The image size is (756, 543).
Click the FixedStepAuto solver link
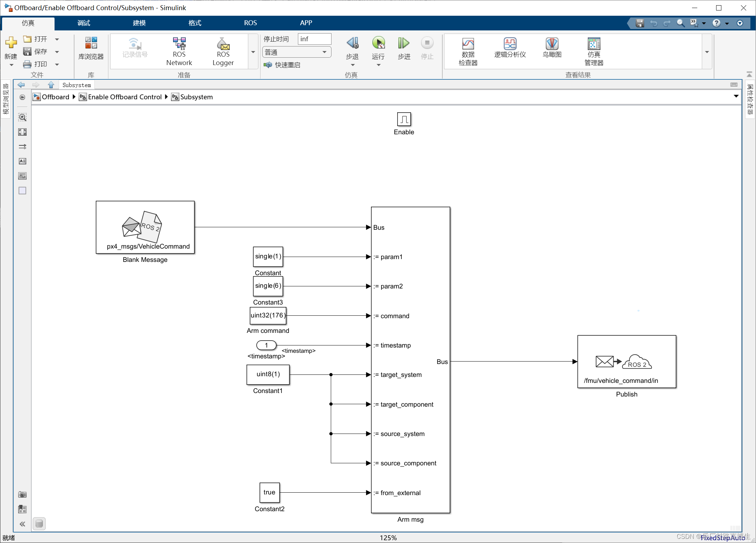click(723, 538)
